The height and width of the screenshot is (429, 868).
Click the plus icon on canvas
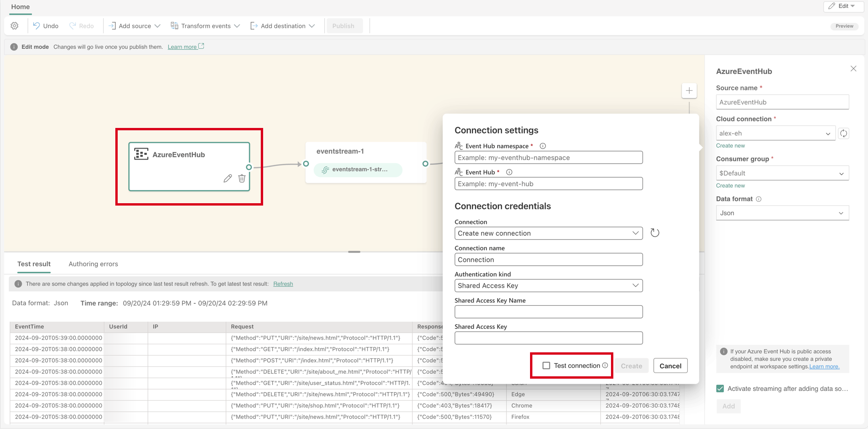pos(689,91)
